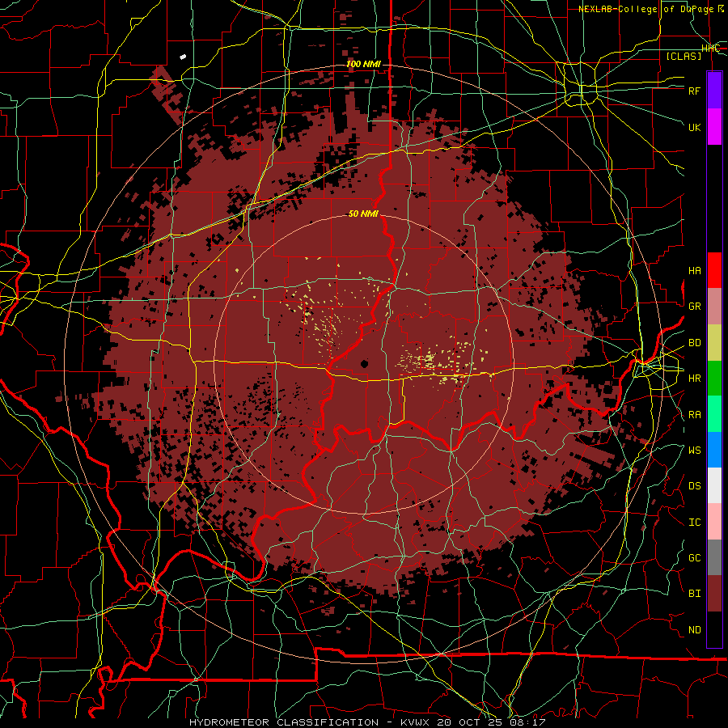Click the UK legend label
728x728 pixels.
[694, 127]
